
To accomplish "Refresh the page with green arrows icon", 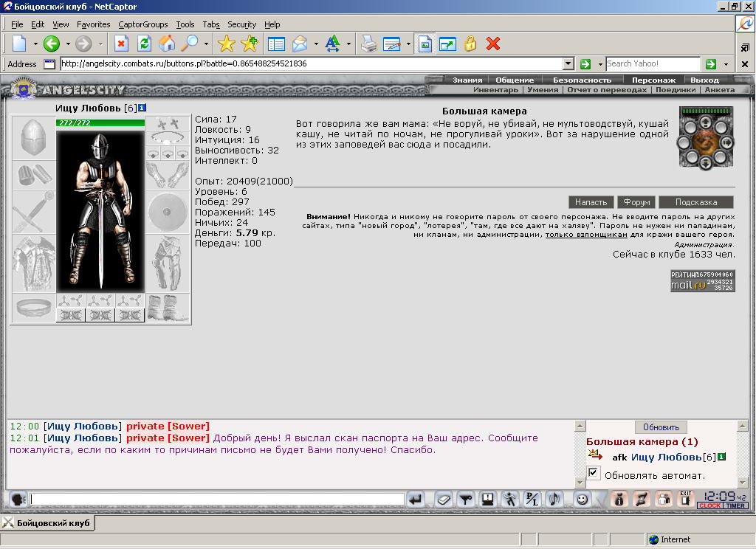I will (144, 44).
